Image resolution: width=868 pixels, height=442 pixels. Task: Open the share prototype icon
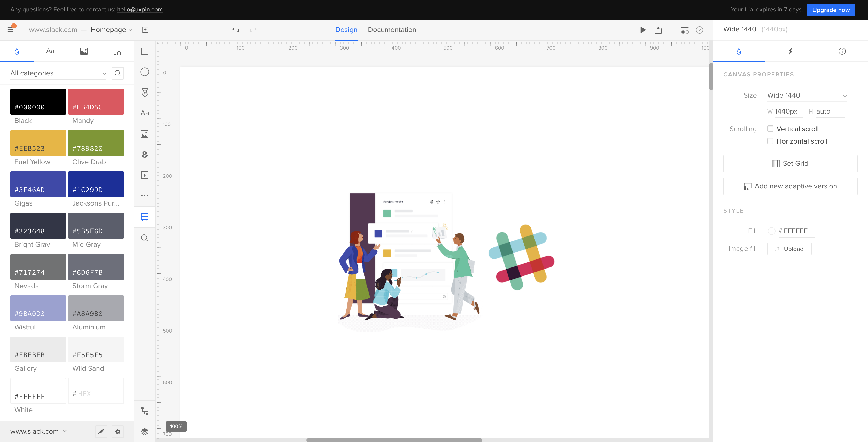point(658,30)
